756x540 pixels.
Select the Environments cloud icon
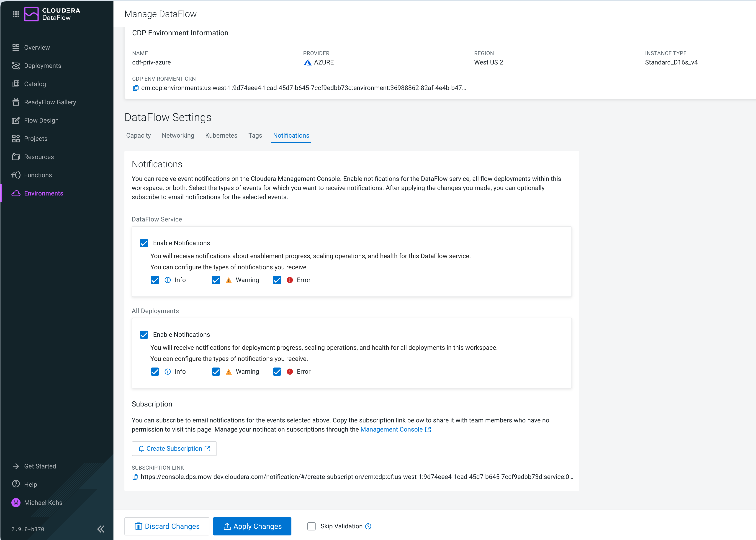coord(16,193)
